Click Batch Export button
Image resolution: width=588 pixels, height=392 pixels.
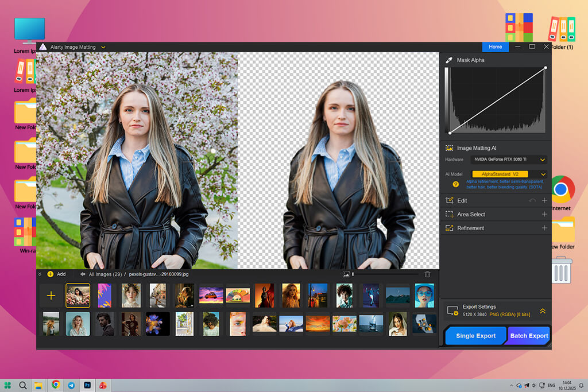pos(529,336)
